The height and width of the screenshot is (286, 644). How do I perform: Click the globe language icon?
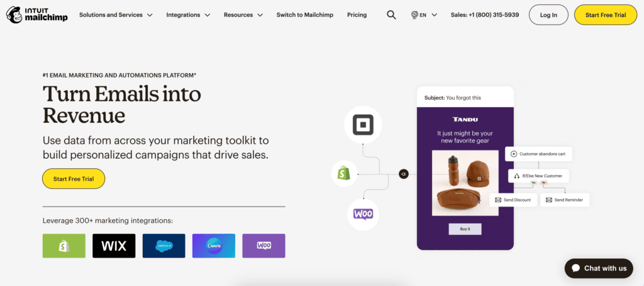pyautogui.click(x=414, y=15)
